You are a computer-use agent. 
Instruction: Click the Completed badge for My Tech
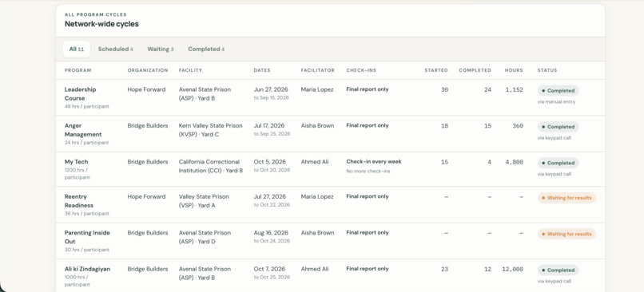(x=559, y=163)
